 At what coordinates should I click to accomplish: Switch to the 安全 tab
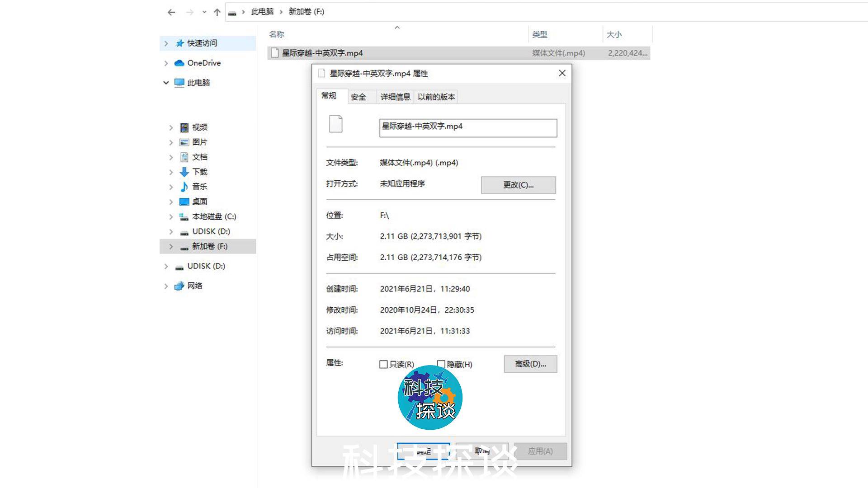coord(358,97)
